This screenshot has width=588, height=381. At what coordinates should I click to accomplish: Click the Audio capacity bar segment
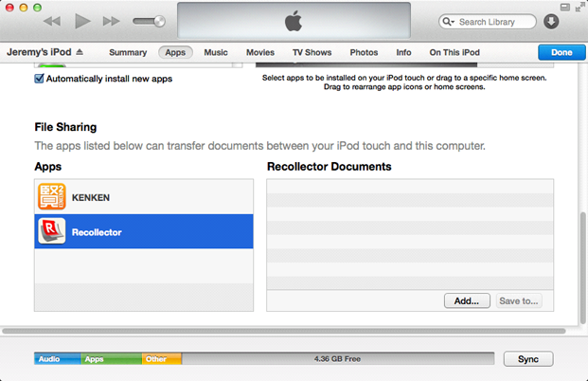coord(58,359)
